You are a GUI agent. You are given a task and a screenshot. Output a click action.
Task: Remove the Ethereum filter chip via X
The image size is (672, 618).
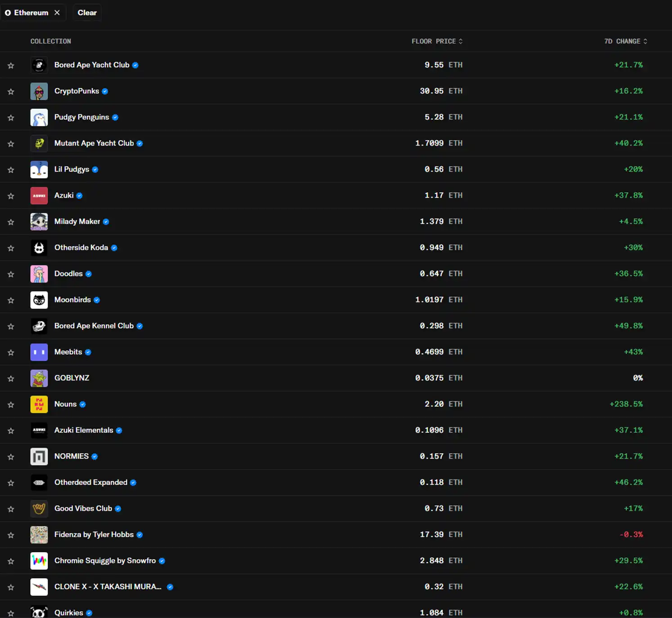(x=57, y=13)
